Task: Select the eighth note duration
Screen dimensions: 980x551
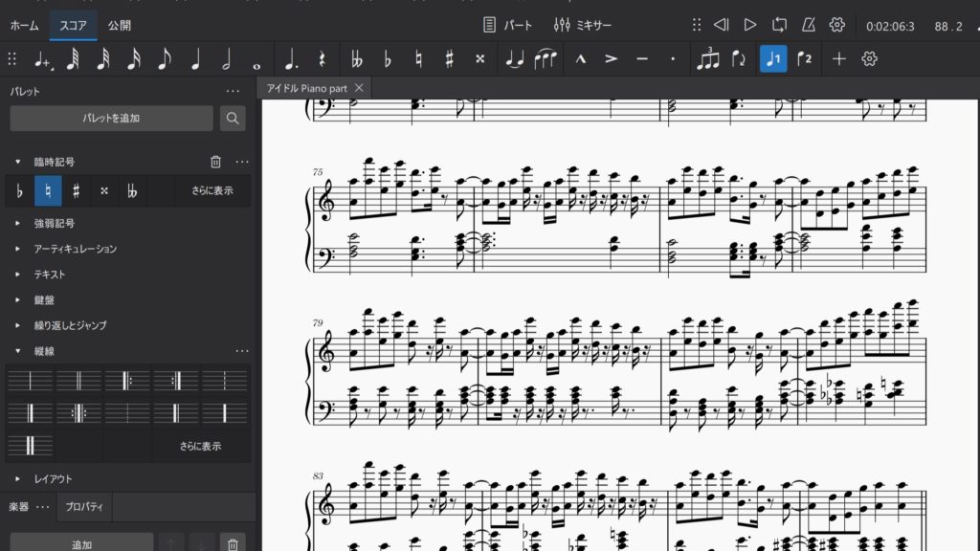Action: (165, 58)
